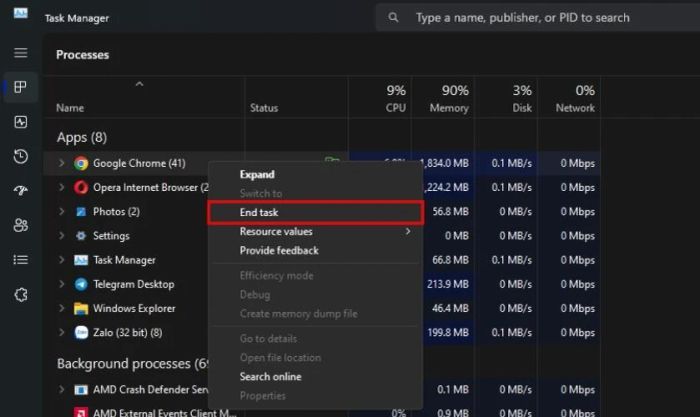Select the Telegram Desktop row name
Screen dimensions: 700x417
click(x=133, y=284)
